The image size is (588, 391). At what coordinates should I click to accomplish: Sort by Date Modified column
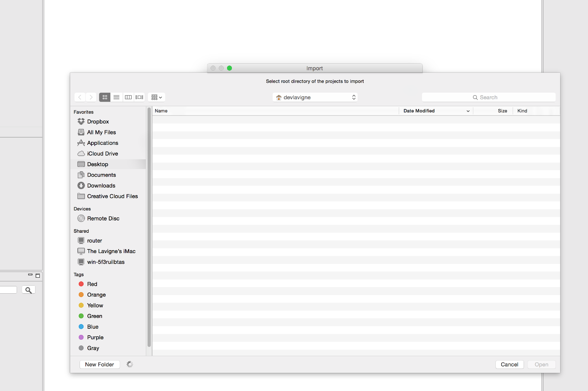[436, 111]
